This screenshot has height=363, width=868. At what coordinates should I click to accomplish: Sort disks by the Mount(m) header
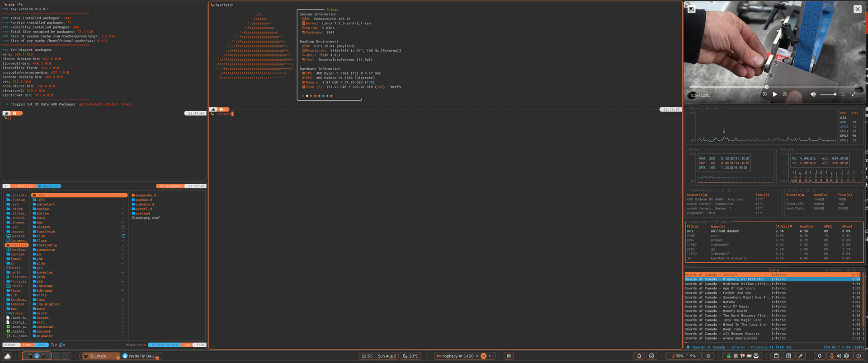coord(795,195)
